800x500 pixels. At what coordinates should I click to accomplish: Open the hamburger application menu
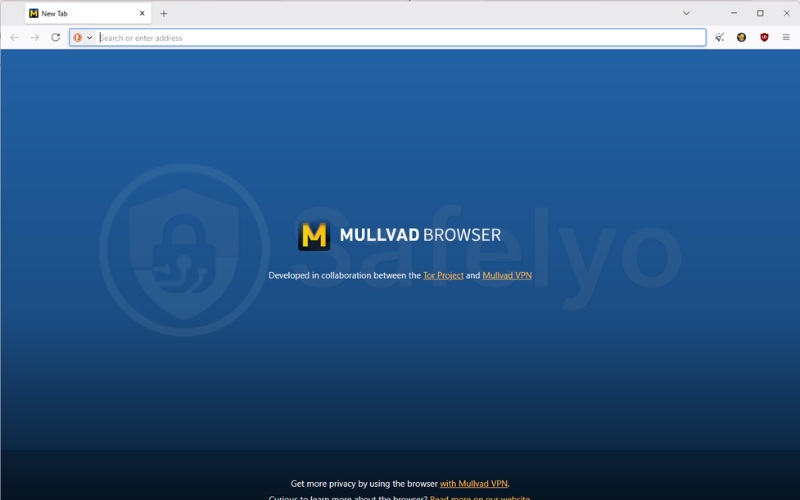786,37
